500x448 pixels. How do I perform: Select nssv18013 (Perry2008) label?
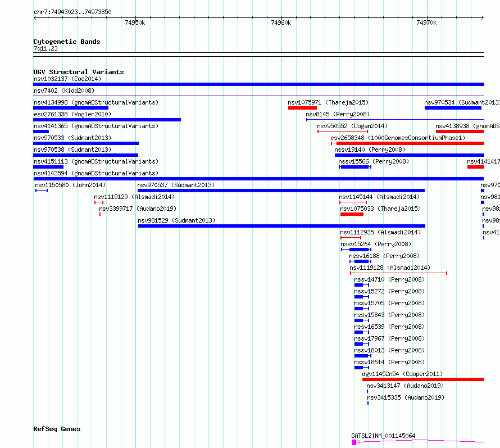point(389,350)
